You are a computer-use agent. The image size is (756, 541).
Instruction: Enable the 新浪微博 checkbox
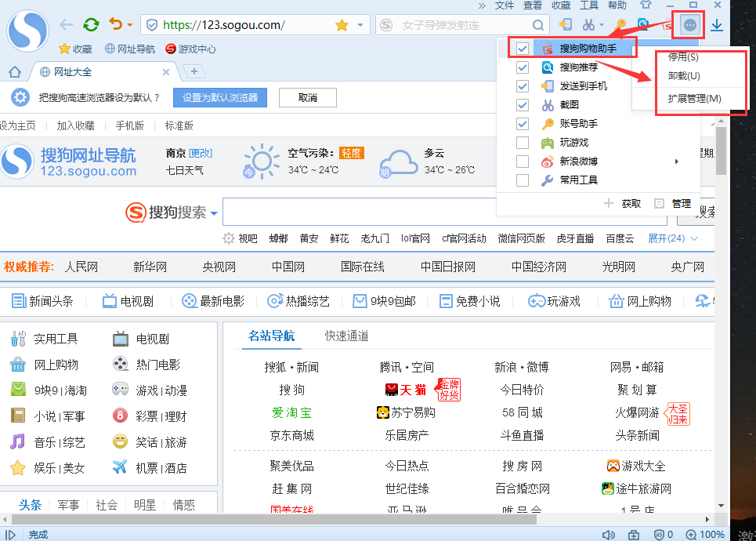click(522, 162)
